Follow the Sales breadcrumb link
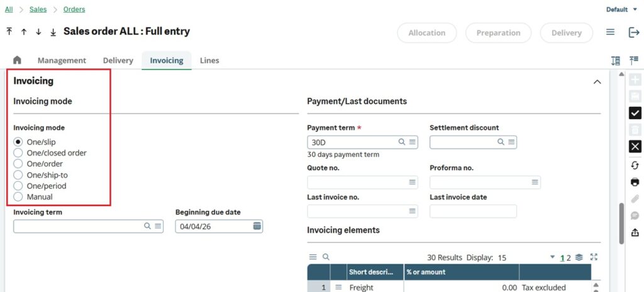 38,9
